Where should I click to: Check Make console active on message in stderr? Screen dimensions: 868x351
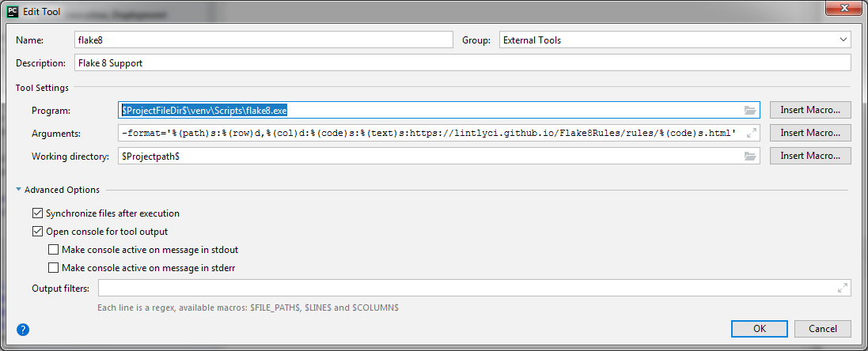[54, 268]
